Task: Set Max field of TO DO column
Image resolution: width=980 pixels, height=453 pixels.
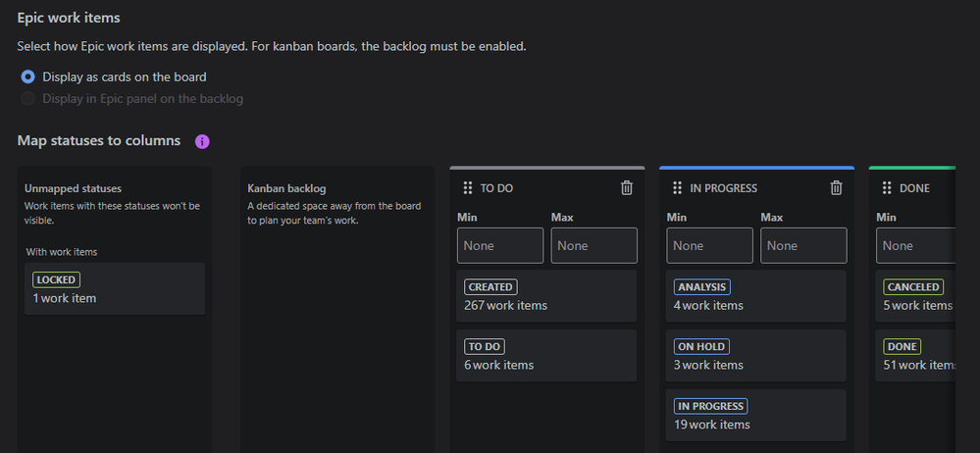Action: click(593, 245)
